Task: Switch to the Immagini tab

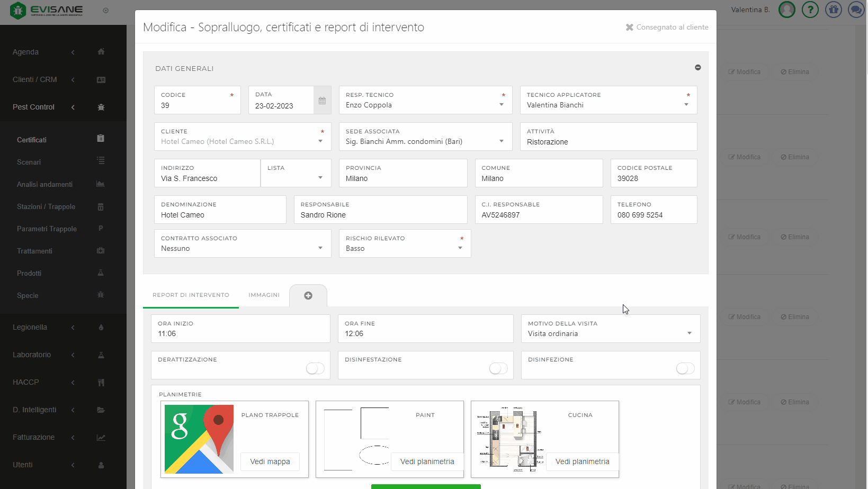Action: click(x=264, y=295)
